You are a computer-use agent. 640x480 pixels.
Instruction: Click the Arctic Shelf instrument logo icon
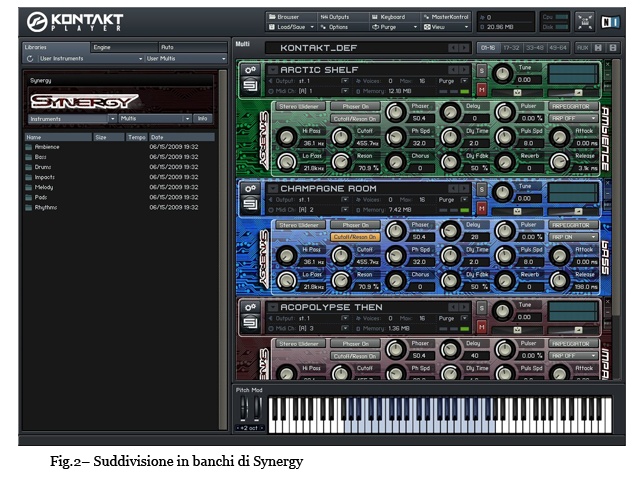click(250, 86)
